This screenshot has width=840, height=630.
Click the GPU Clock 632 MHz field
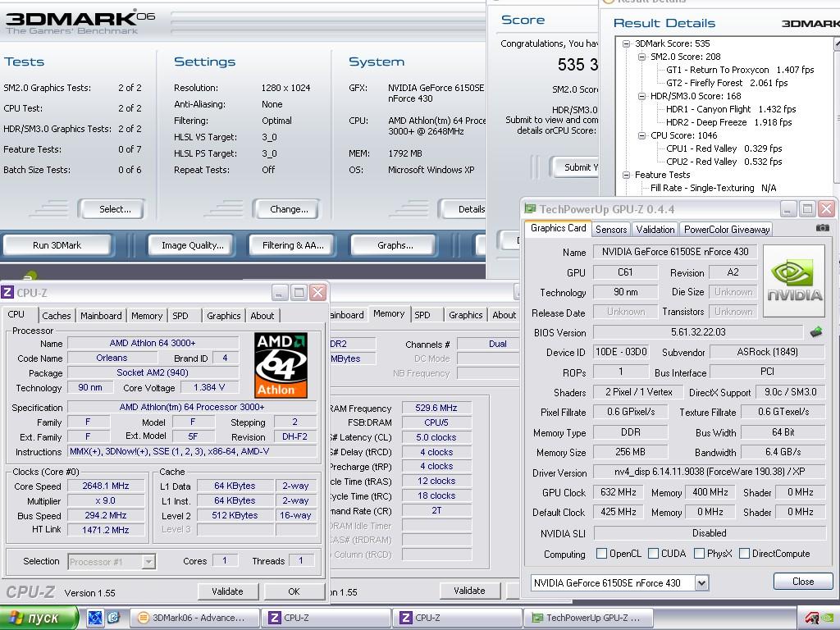click(x=619, y=492)
